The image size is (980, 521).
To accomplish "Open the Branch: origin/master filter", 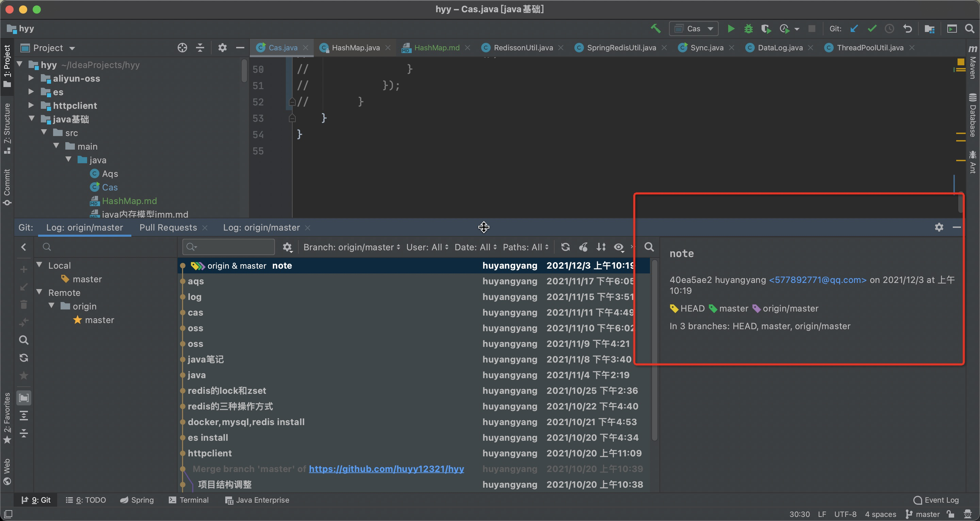I will click(352, 247).
